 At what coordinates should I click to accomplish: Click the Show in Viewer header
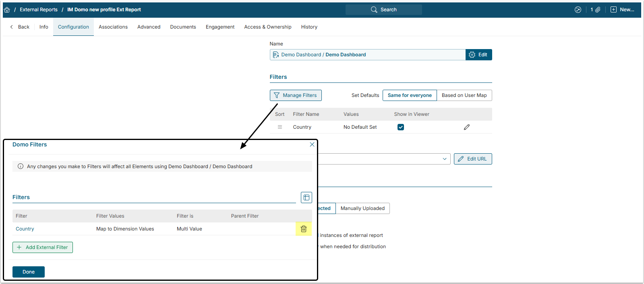(412, 114)
